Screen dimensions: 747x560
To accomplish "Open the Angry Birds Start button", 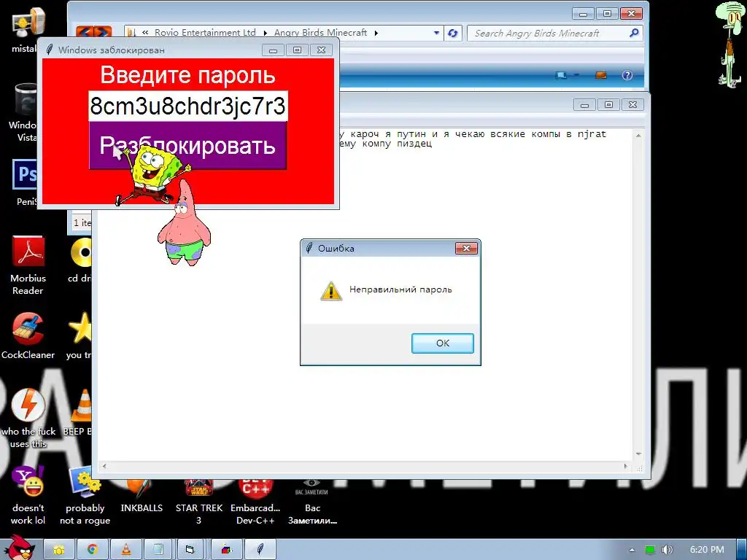I will coord(19,548).
